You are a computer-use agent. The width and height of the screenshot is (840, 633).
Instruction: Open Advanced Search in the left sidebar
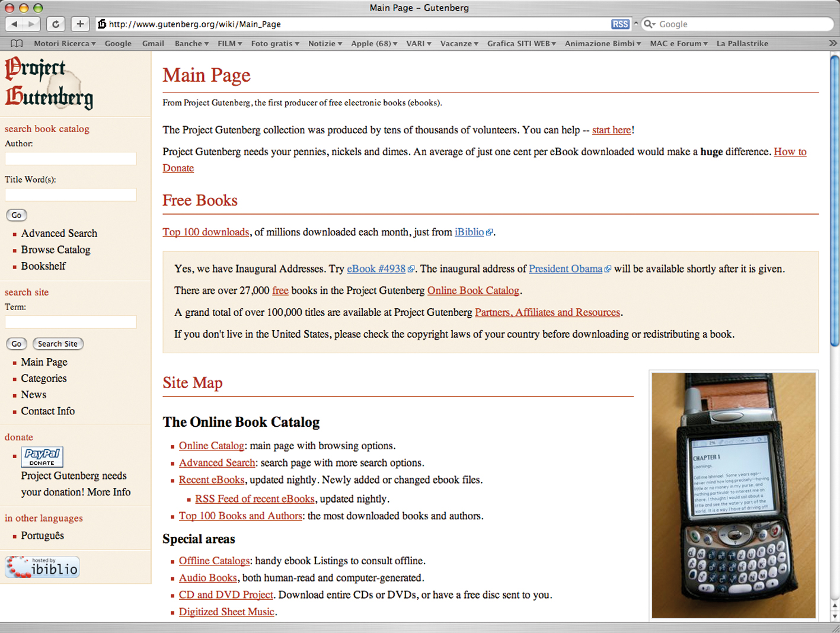pos(59,234)
